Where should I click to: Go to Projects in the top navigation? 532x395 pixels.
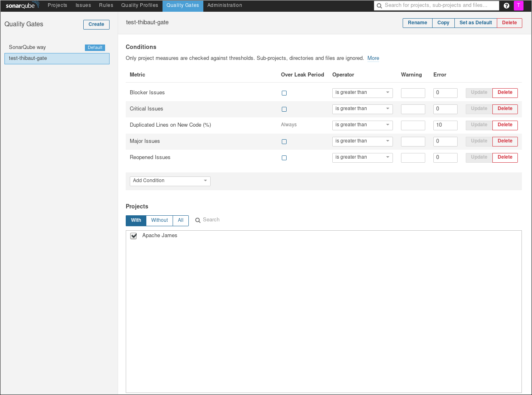57,6
